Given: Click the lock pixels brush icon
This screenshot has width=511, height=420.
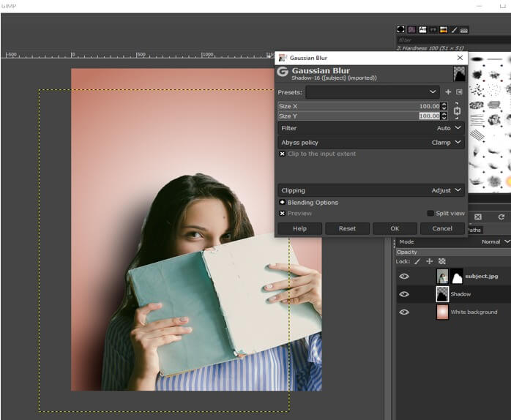Looking at the screenshot, I should coord(417,261).
